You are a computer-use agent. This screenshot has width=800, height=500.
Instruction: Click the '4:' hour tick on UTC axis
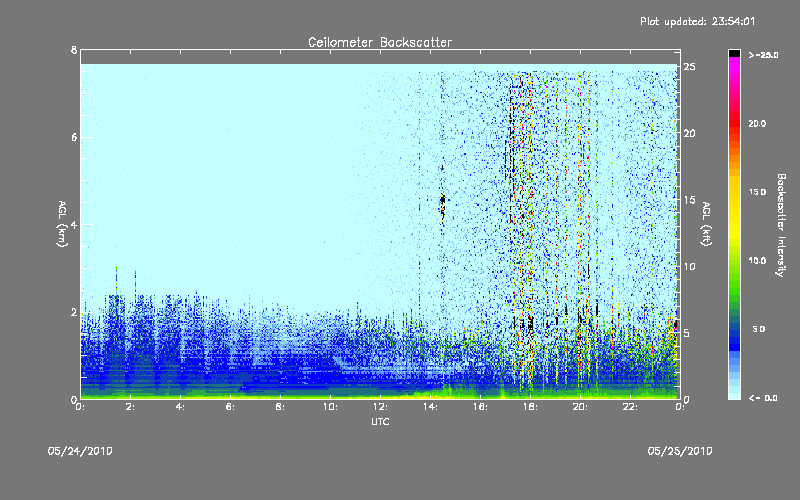180,407
